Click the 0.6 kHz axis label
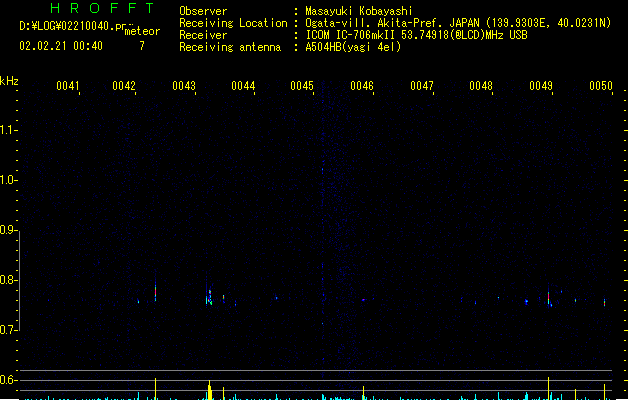Image resolution: width=629 pixels, height=400 pixels. (7, 380)
